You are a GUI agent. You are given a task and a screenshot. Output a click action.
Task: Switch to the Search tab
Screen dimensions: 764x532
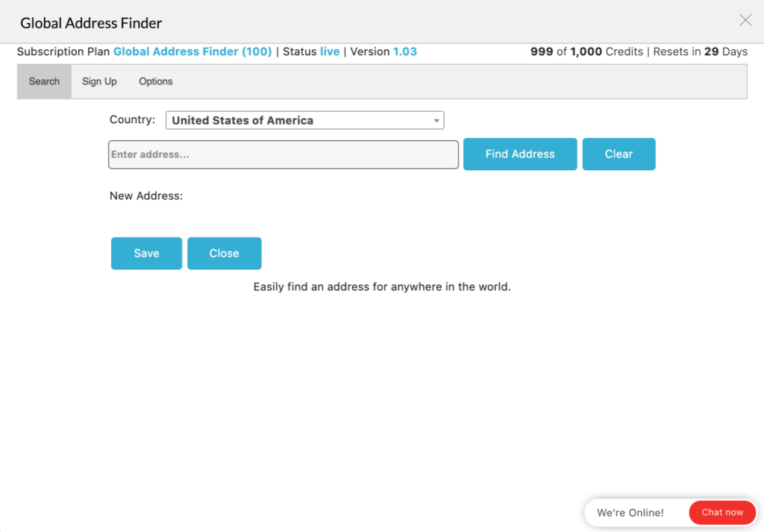coord(44,81)
